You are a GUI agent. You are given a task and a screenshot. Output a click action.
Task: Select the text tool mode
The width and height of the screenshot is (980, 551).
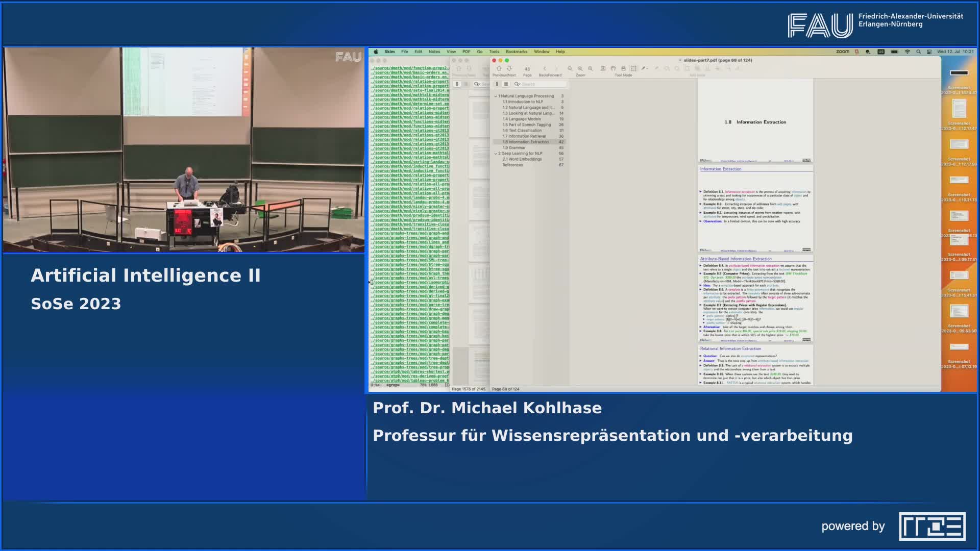pos(603,68)
